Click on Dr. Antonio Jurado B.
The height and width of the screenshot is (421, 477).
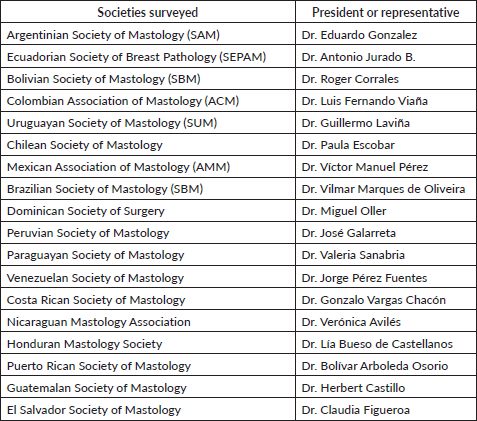(x=359, y=57)
